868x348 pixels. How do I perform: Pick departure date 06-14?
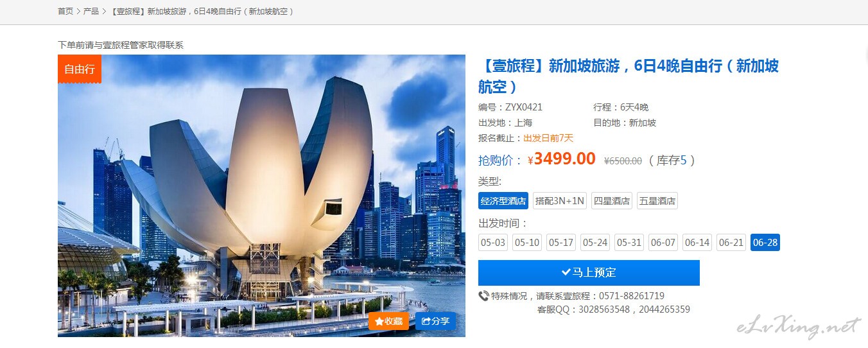697,243
